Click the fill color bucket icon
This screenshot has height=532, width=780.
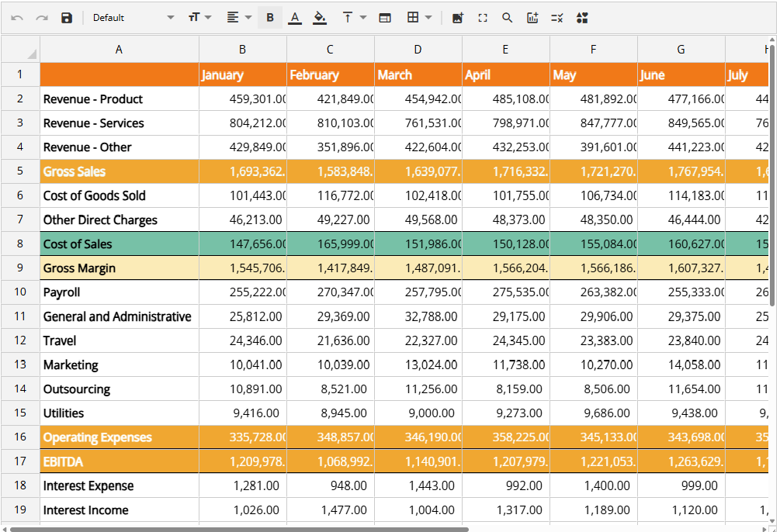[x=320, y=18]
